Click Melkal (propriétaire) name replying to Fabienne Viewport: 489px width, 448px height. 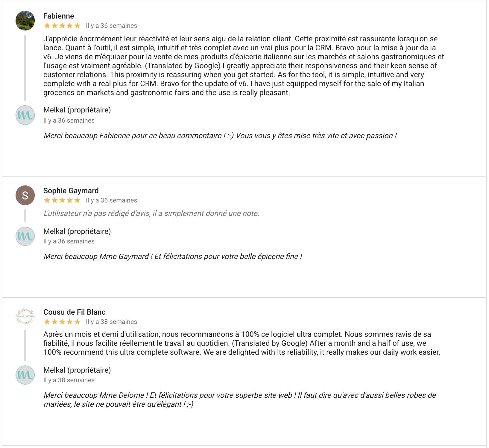pos(77,110)
